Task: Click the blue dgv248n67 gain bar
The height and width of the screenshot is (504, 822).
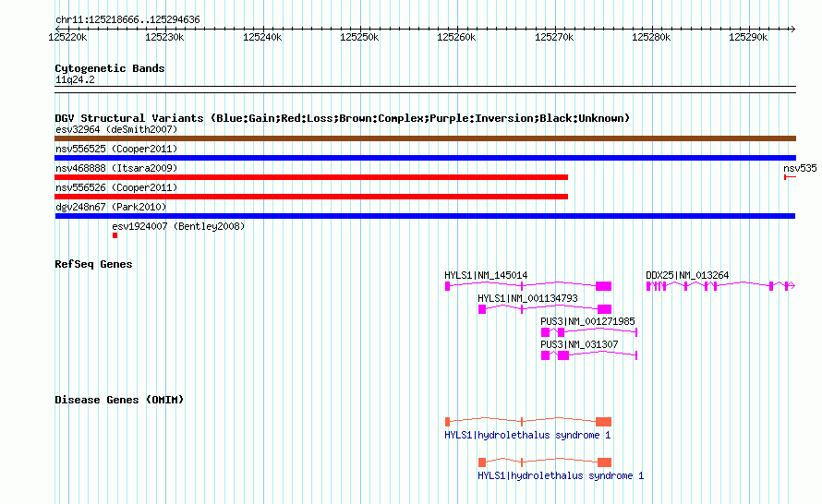Action: pos(425,216)
